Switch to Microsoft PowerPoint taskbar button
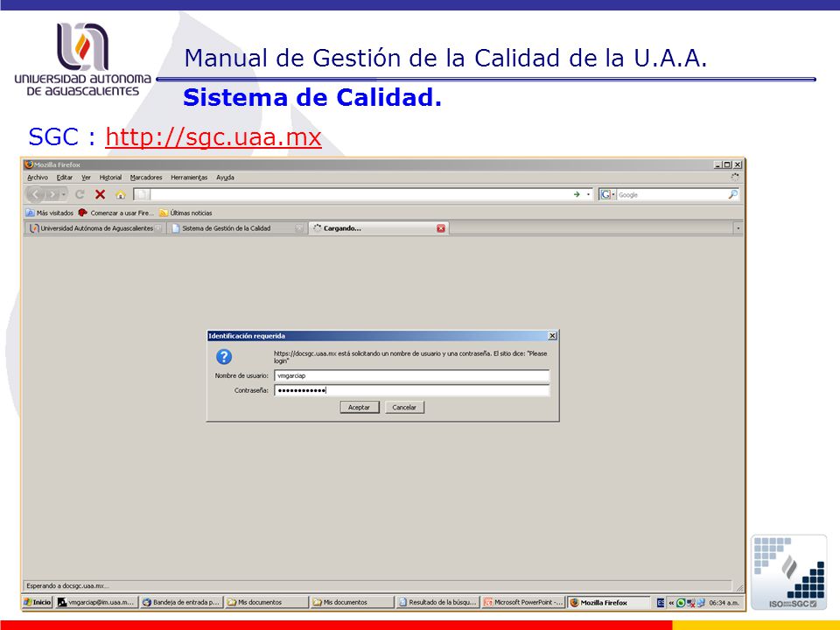 coord(523,603)
